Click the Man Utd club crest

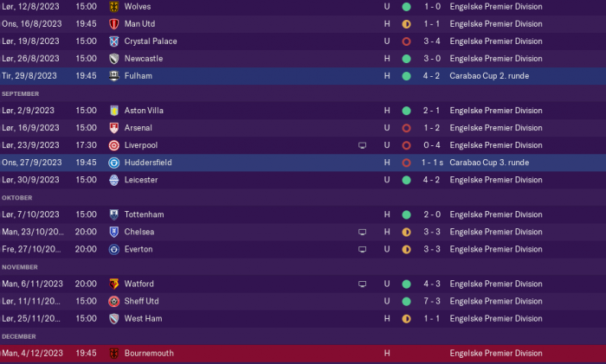click(x=113, y=24)
